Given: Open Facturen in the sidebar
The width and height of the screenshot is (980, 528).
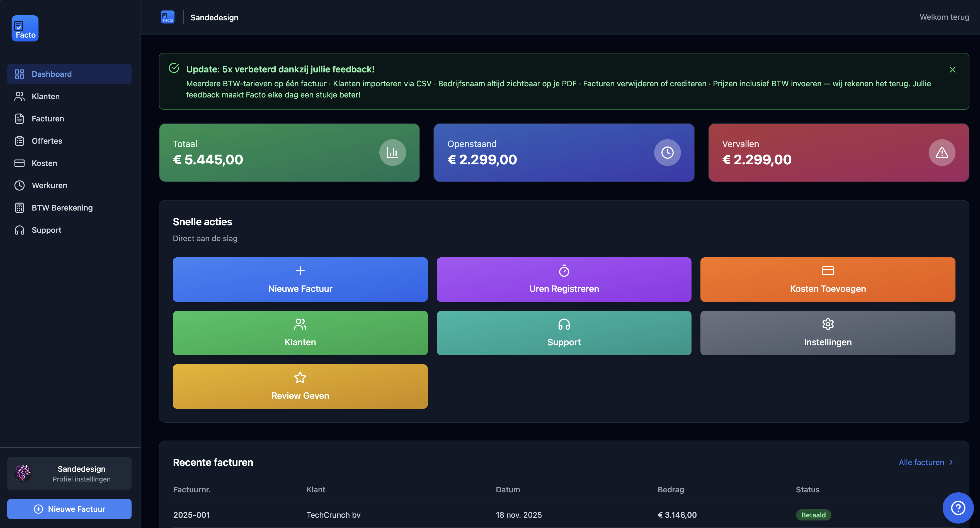Looking at the screenshot, I should coord(69,119).
